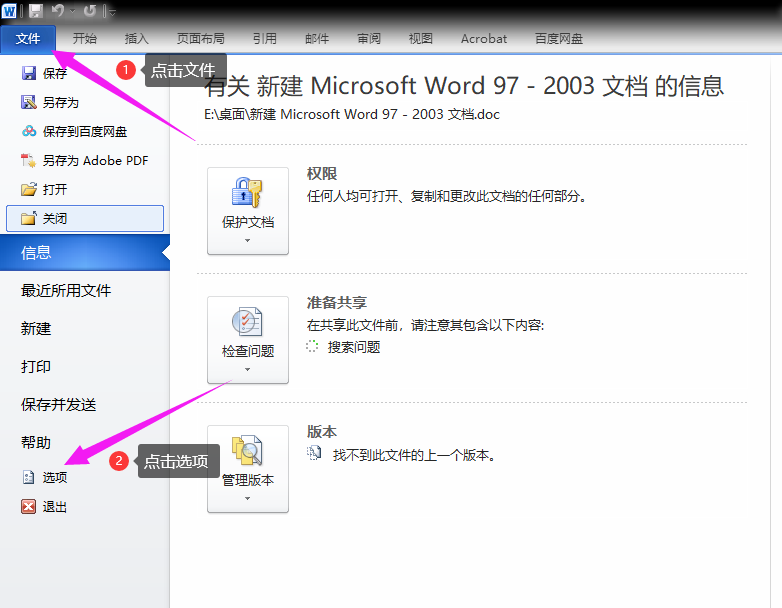Switch to the 插入 ribbon tab
Image resolution: width=782 pixels, height=608 pixels.
click(x=137, y=39)
